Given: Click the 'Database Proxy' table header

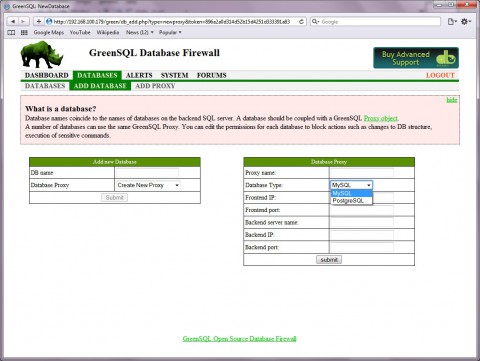Looking at the screenshot, I should pyautogui.click(x=329, y=162).
